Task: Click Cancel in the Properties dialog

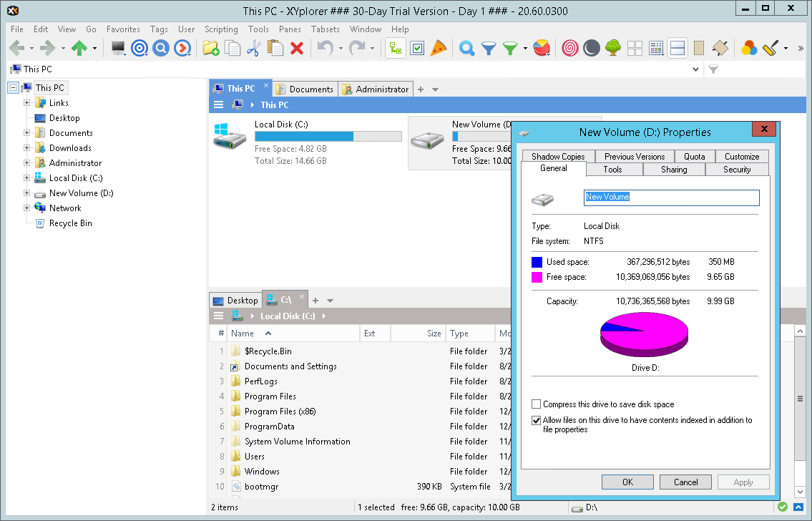Action: click(685, 482)
